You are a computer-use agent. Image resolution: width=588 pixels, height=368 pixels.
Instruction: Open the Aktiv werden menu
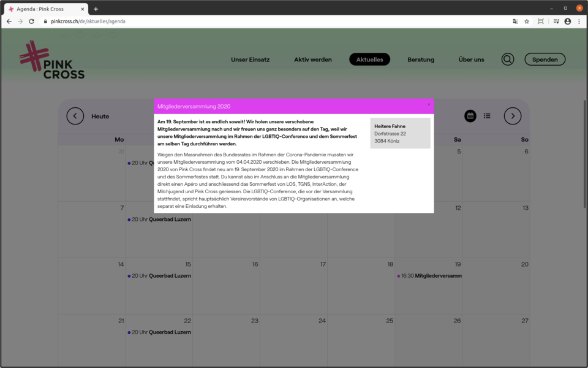tap(313, 59)
